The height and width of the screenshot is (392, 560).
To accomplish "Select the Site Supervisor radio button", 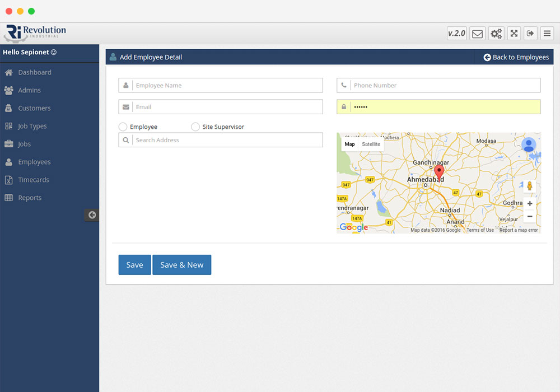I will (195, 127).
